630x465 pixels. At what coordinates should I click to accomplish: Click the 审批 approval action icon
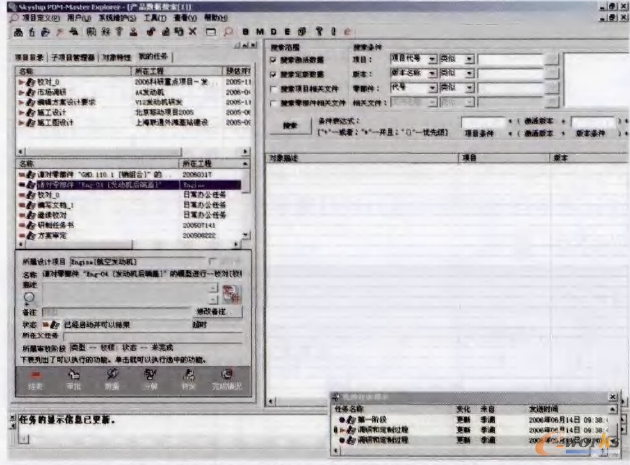coord(73,376)
